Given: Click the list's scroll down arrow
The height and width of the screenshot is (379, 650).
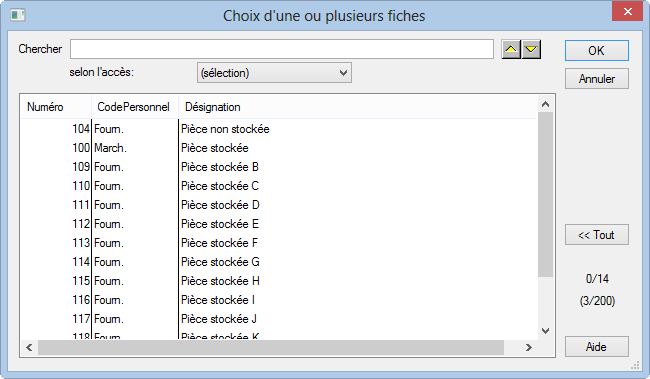Looking at the screenshot, I should coord(546,331).
